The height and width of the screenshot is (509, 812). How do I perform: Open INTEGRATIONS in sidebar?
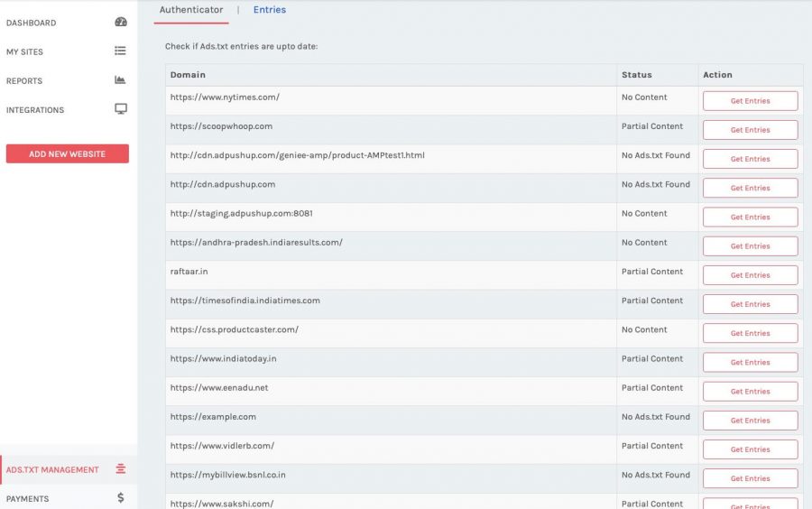tap(35, 110)
